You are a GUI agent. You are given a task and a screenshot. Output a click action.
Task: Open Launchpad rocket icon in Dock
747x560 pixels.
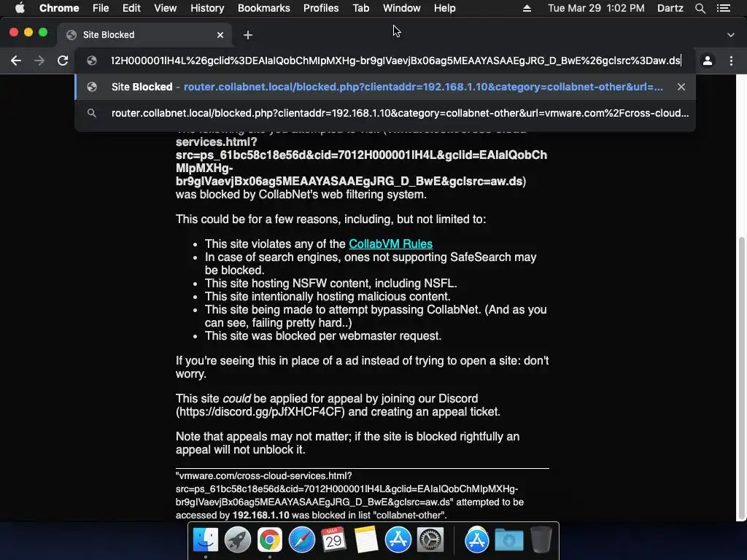point(237,540)
